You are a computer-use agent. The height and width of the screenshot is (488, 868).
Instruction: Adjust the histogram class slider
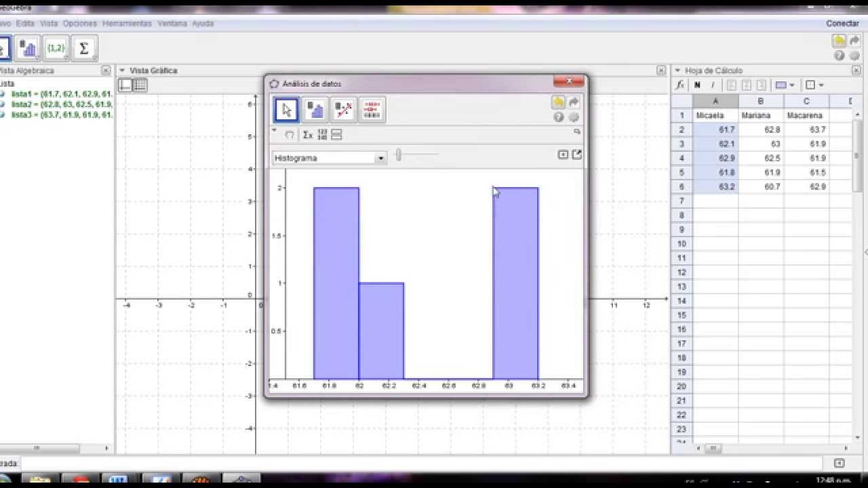coord(399,155)
